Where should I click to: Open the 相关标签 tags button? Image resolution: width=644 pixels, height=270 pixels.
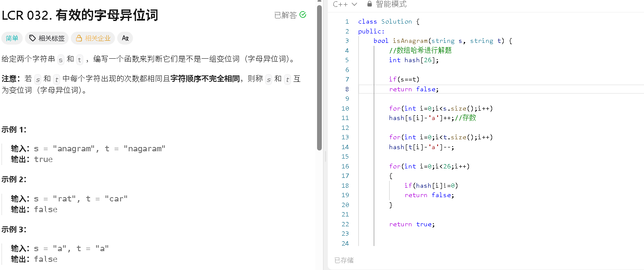pos(47,38)
